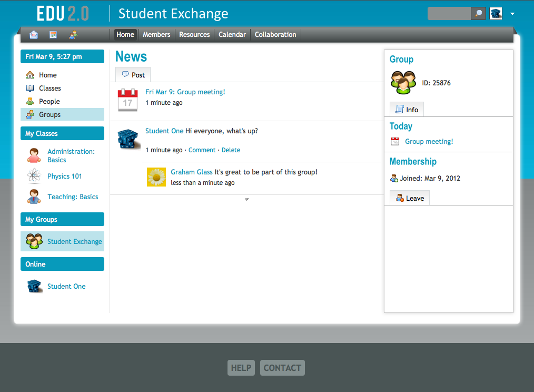Click the red calendar event icon in news
534x392 pixels.
[127, 100]
